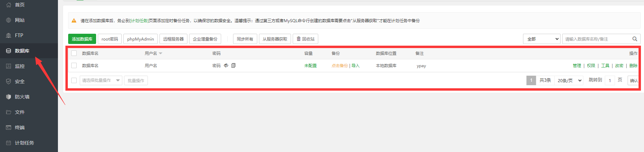The width and height of the screenshot is (644, 152).
Task: Copy password with the clipboard icon
Action: [x=233, y=65]
